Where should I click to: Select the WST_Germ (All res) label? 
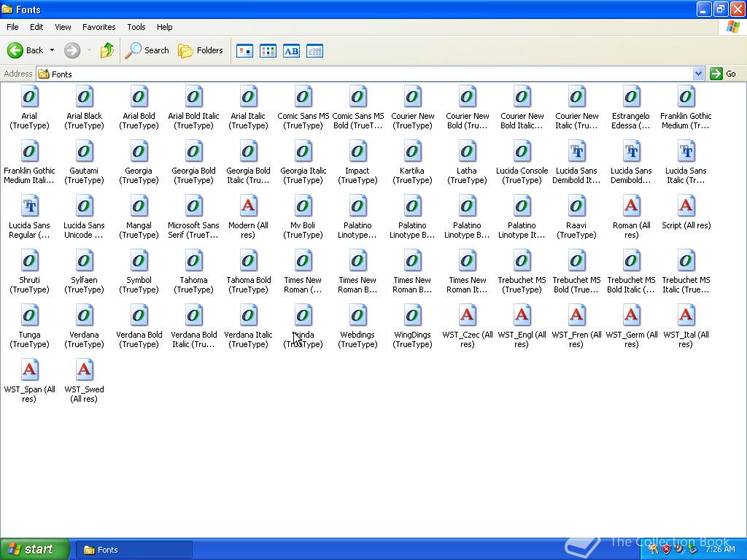tap(631, 340)
